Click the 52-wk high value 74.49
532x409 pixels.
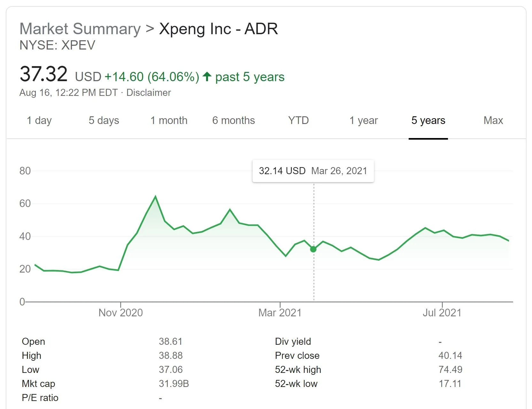point(450,370)
